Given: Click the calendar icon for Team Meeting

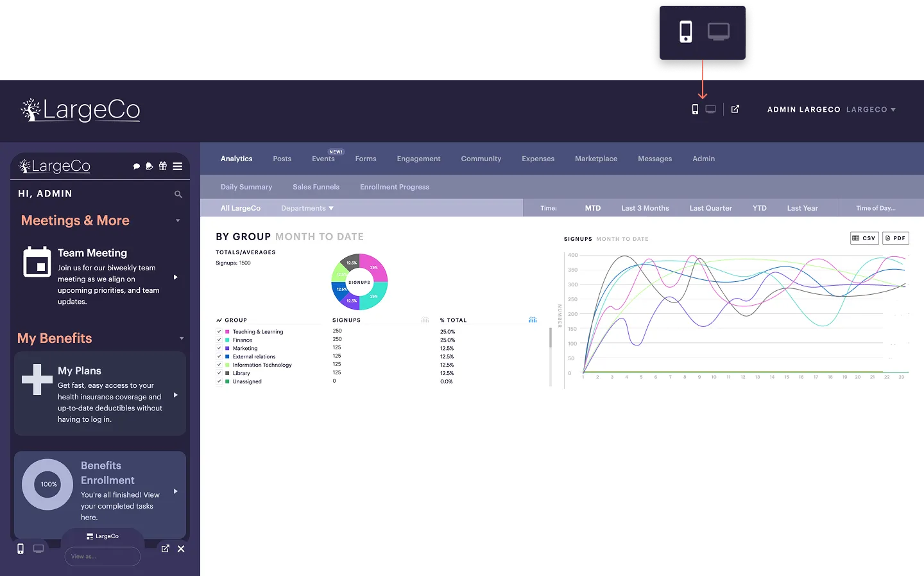Looking at the screenshot, I should click(37, 262).
